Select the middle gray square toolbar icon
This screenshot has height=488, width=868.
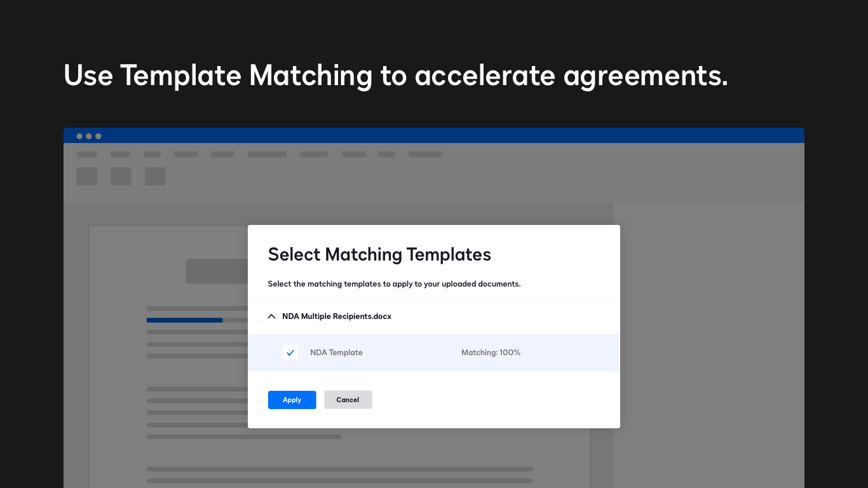coord(121,176)
